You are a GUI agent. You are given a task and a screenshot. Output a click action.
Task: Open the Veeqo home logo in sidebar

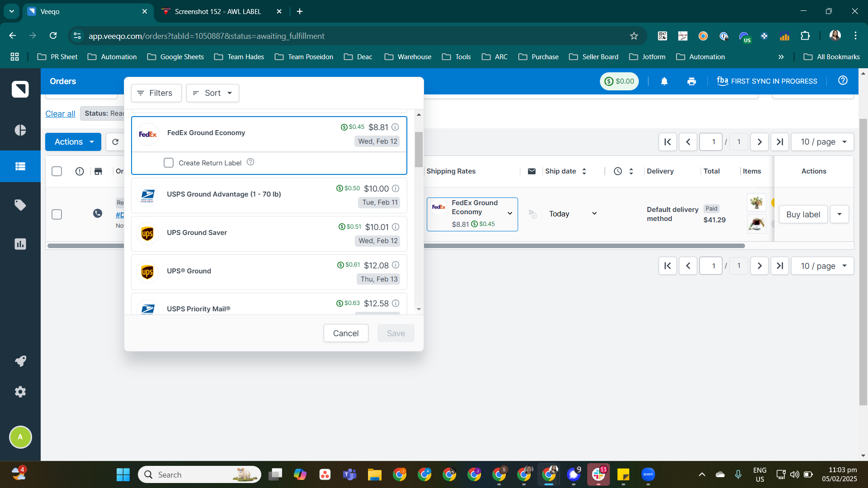pos(20,89)
